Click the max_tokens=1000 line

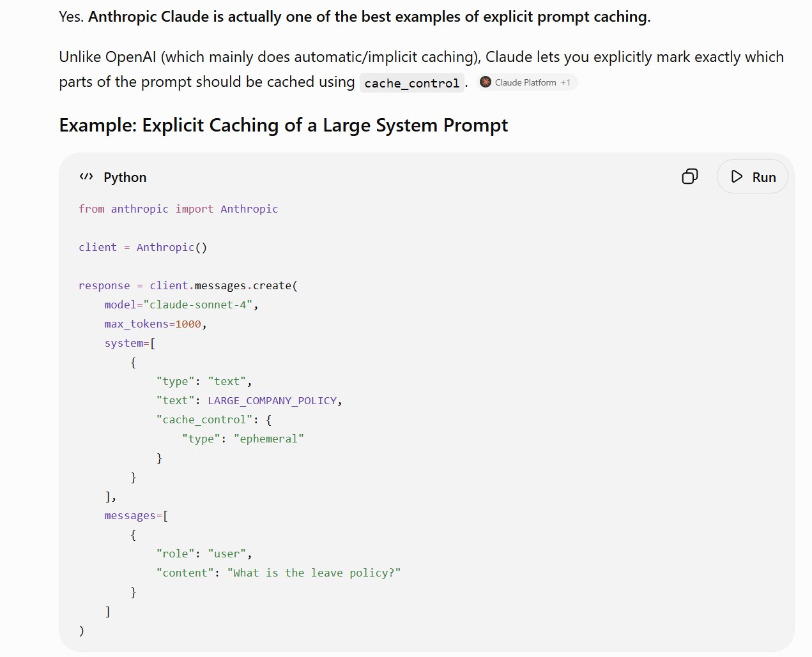(155, 324)
